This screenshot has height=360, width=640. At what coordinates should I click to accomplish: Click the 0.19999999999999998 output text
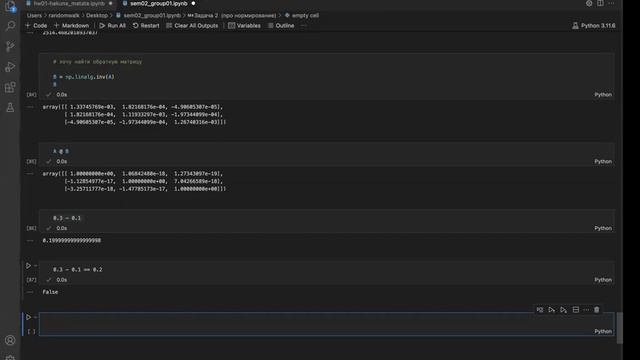tap(72, 241)
